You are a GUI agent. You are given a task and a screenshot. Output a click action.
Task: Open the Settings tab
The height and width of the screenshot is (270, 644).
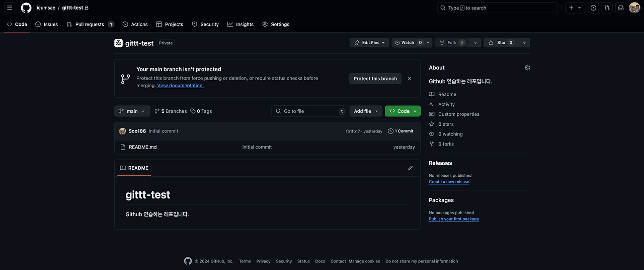276,24
